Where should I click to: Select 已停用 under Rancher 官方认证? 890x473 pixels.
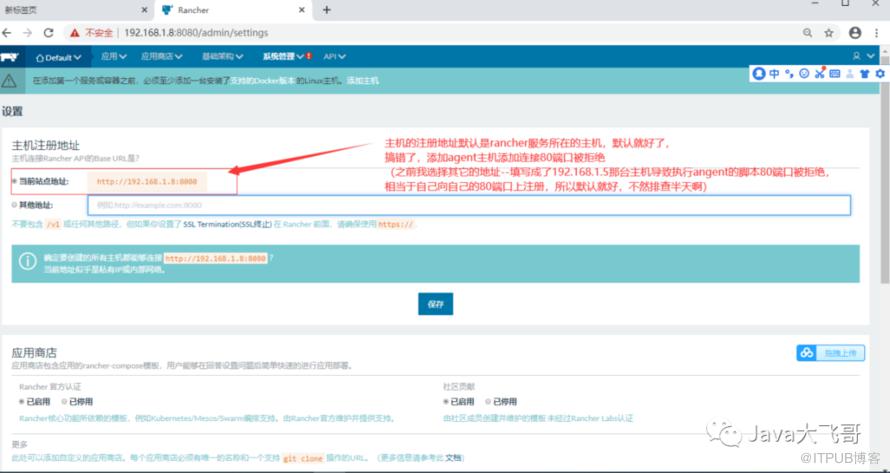click(x=64, y=401)
